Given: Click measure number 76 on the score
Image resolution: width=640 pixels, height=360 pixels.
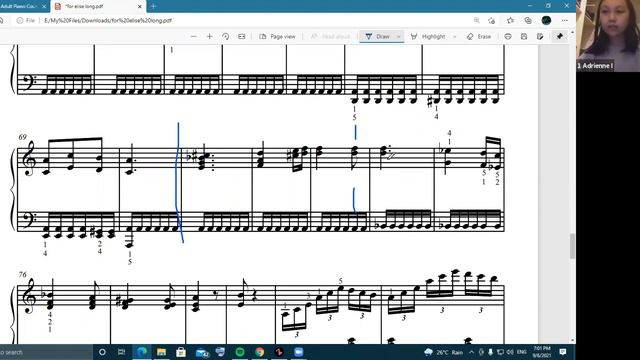Looking at the screenshot, I should 22,275.
